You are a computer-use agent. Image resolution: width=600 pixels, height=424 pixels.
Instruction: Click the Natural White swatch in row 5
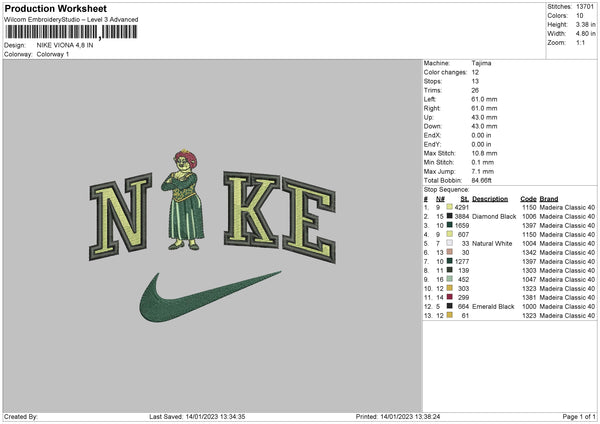[x=450, y=243]
